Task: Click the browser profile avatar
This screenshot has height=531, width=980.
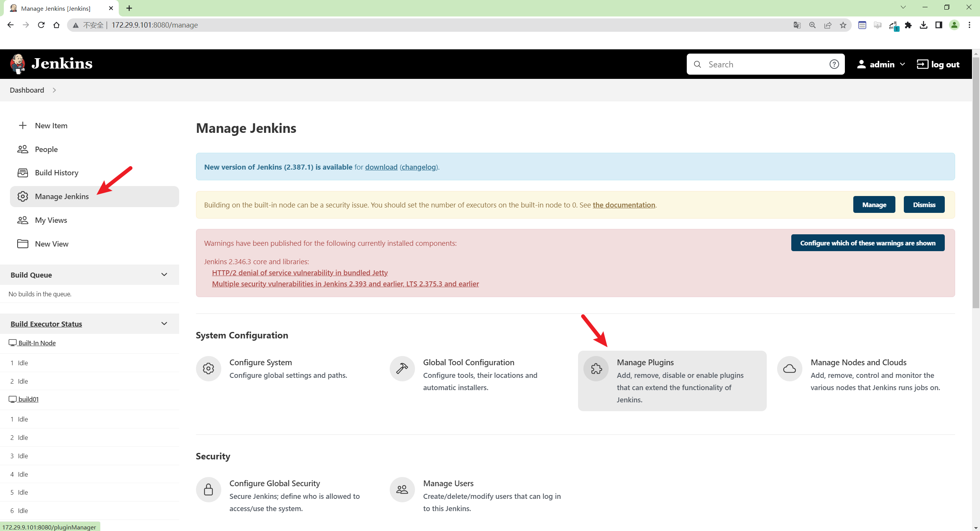Action: 954,25
